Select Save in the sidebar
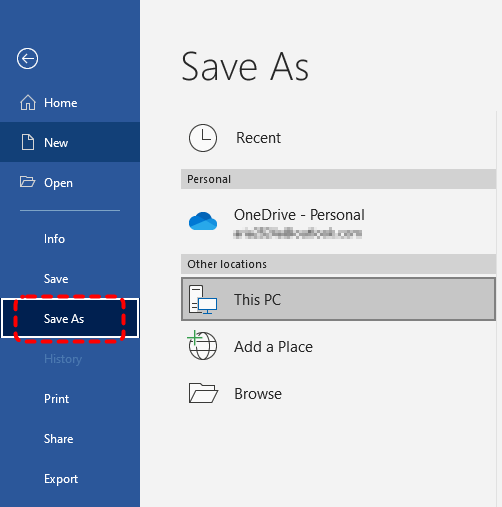Viewport: 502px width, 507px height. tap(70, 279)
